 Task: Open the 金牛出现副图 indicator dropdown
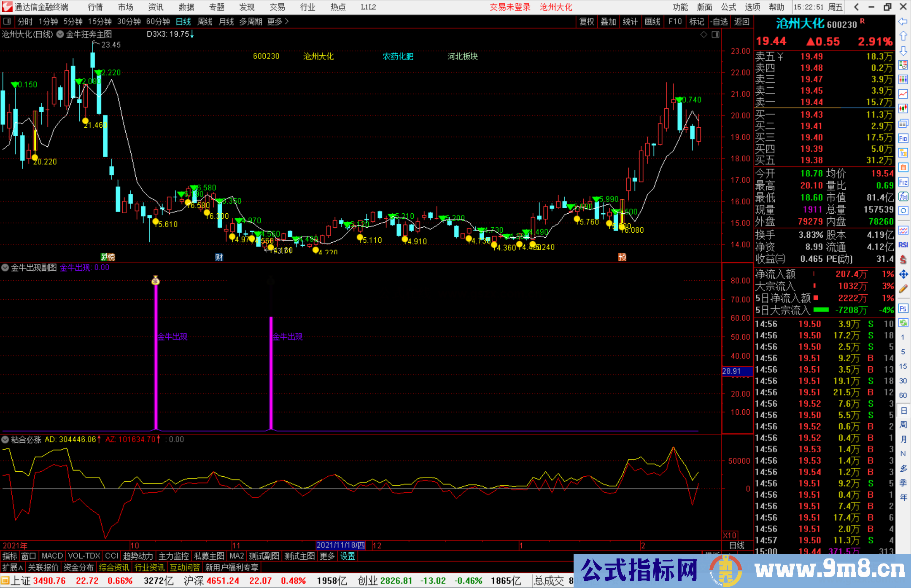tap(5, 268)
